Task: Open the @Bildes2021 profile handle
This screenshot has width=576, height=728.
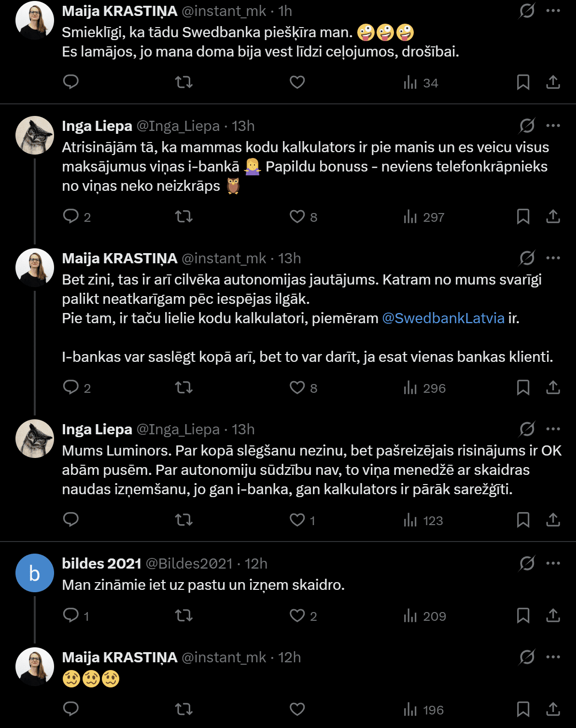Action: (189, 564)
